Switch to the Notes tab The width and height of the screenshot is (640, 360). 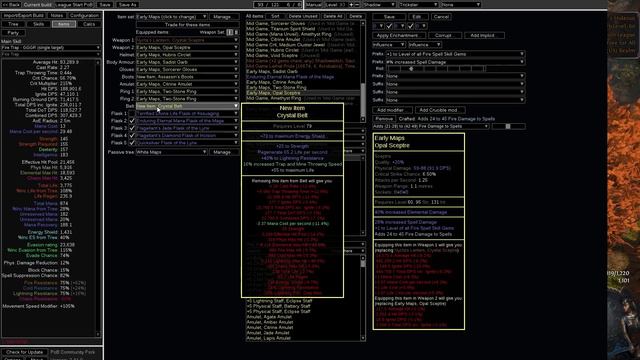click(57, 16)
